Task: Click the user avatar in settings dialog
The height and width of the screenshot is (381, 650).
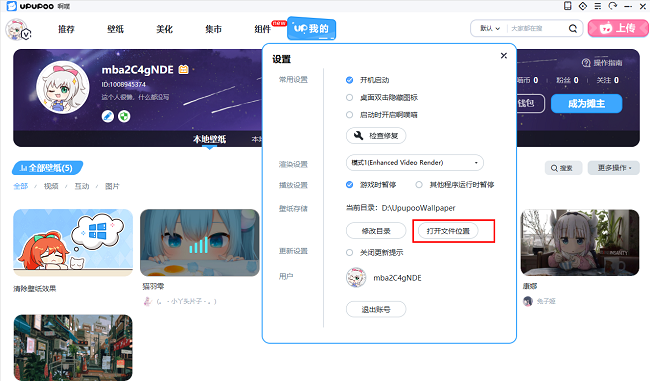Action: tap(356, 278)
